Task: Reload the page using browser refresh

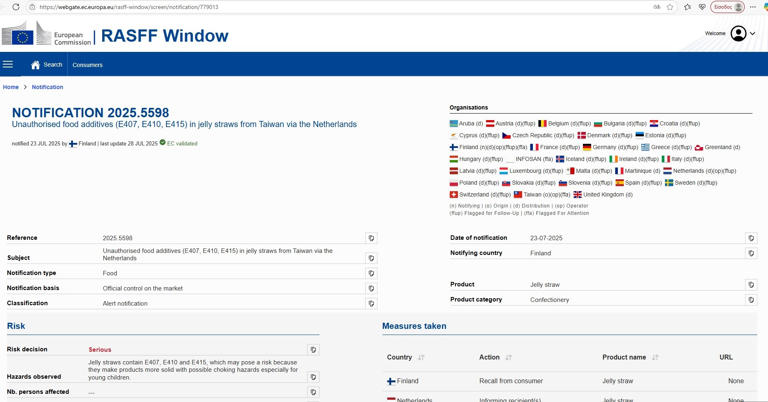Action: point(15,7)
